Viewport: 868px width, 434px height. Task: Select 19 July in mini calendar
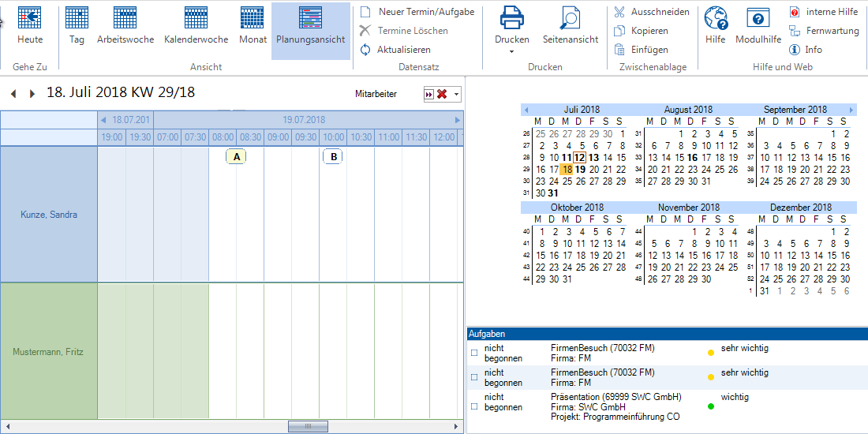coord(580,169)
